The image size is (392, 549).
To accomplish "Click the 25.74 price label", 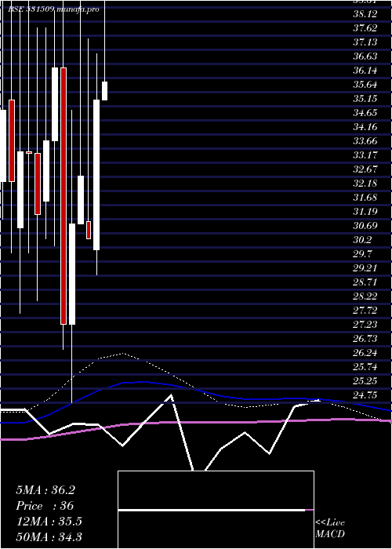I will coord(365,367).
